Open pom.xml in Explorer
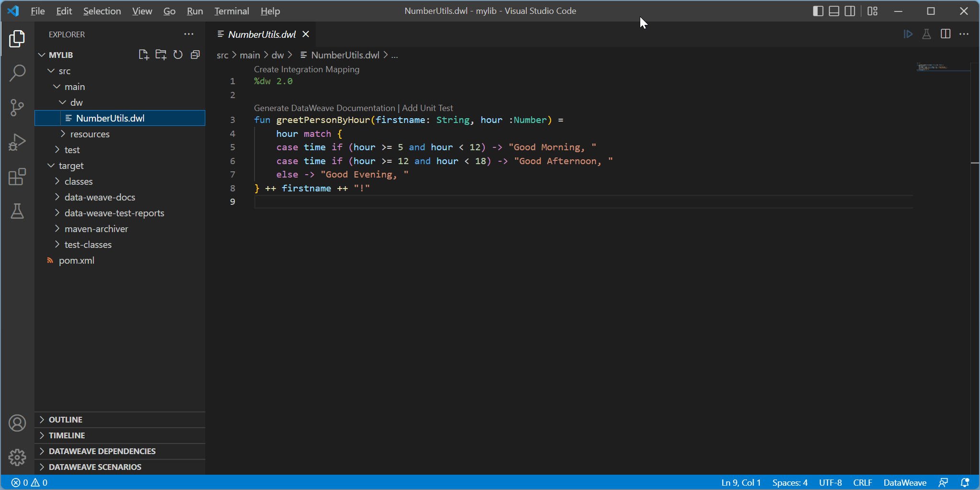The image size is (980, 490). tap(120, 260)
